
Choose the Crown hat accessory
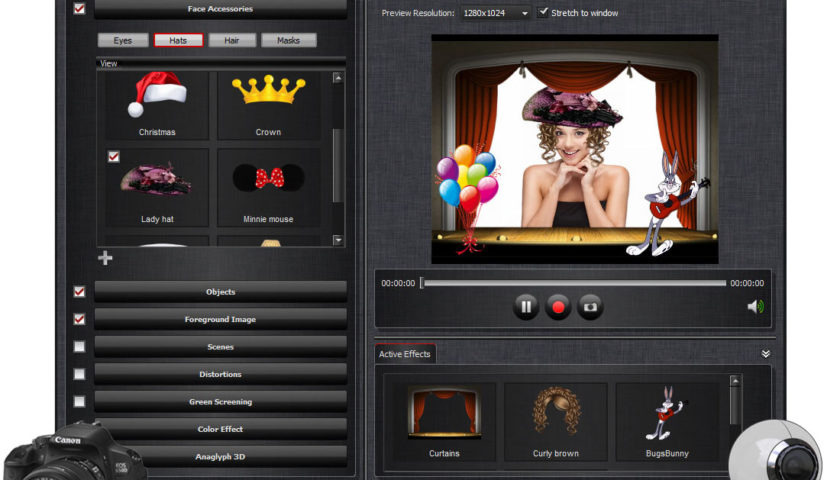coord(268,105)
